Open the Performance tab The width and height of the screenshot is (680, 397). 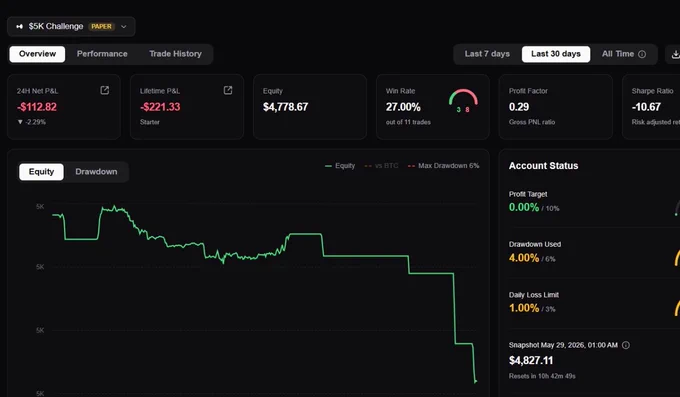(102, 54)
